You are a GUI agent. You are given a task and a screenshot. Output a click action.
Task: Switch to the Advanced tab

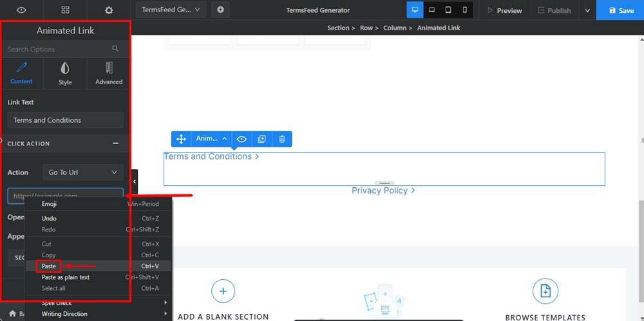[109, 73]
